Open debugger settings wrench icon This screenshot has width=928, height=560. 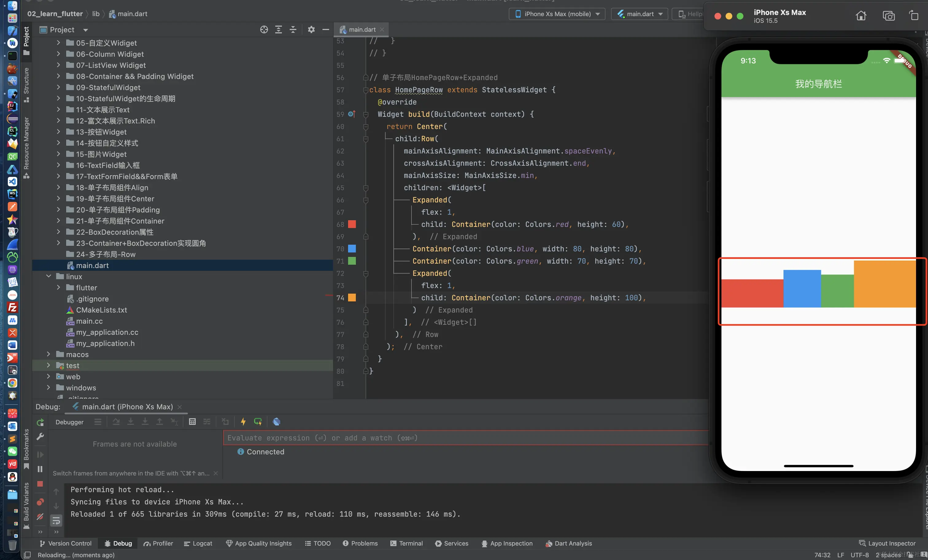tap(40, 436)
